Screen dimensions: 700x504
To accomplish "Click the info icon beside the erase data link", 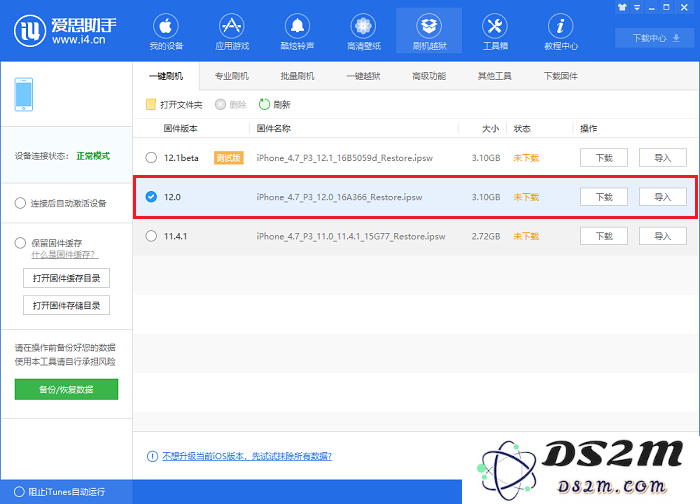I will click(x=152, y=456).
